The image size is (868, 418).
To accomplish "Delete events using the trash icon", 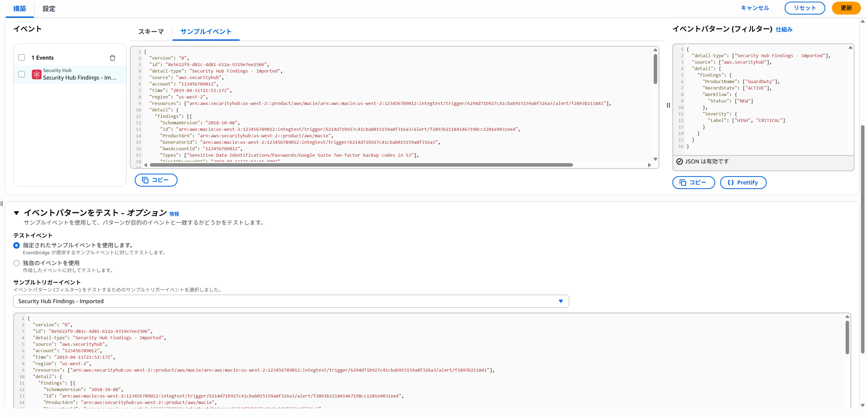I will click(x=113, y=58).
